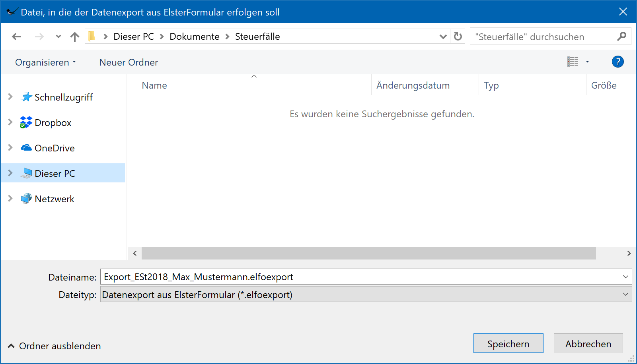Expand the Dieser PC tree node
The height and width of the screenshot is (364, 637).
click(x=10, y=173)
